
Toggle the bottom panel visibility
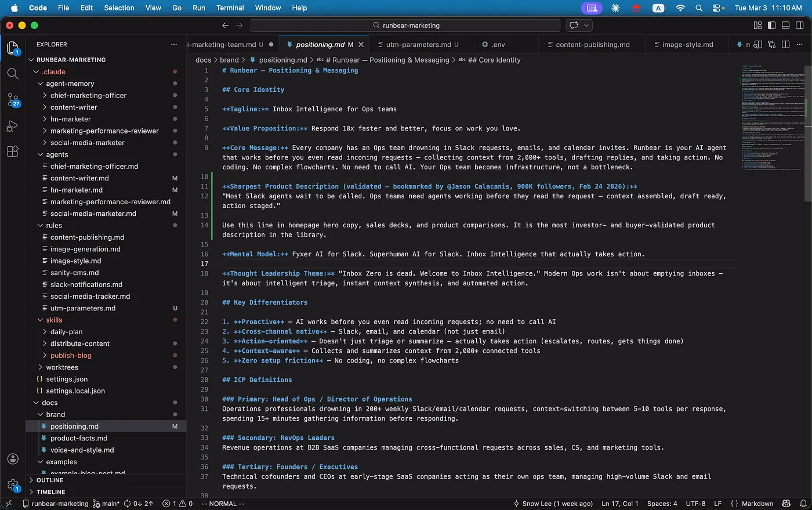pos(785,26)
